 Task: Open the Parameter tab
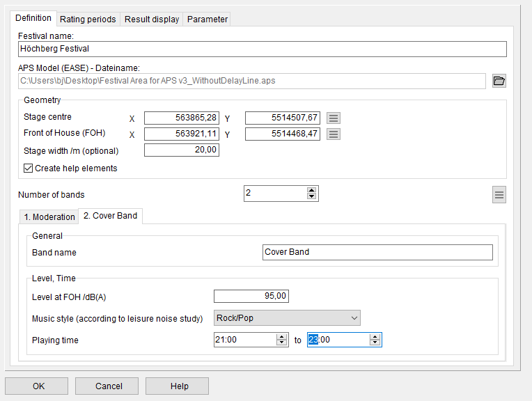click(208, 19)
